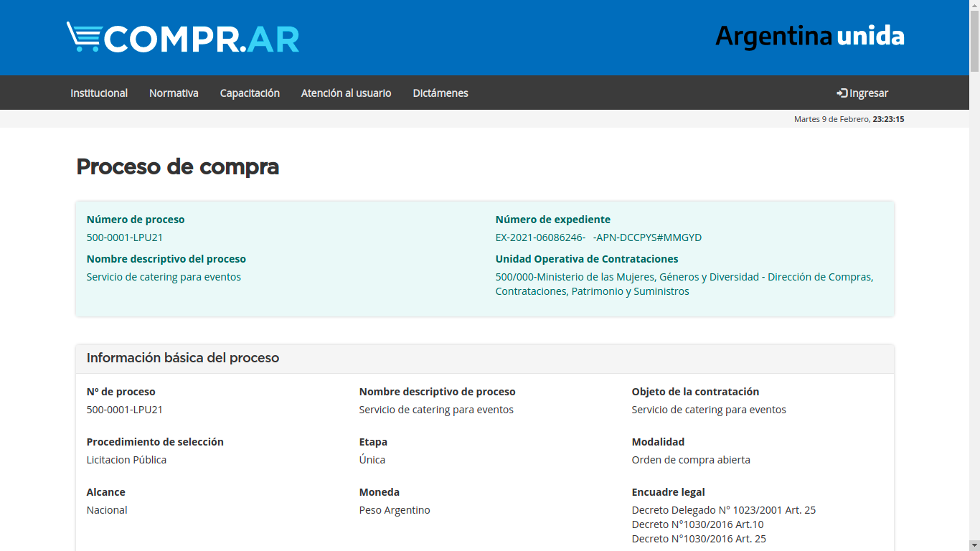Click the COMPR.AR wordmark text
The height and width of the screenshot is (551, 980).
(x=202, y=39)
